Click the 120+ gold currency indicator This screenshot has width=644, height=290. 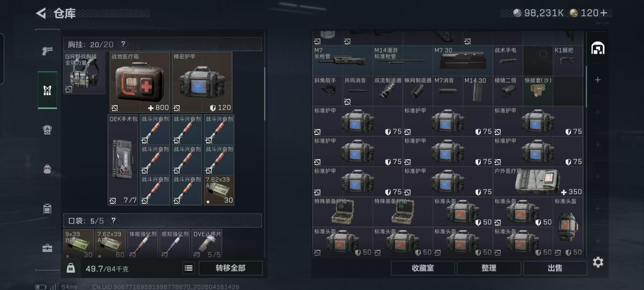point(588,13)
